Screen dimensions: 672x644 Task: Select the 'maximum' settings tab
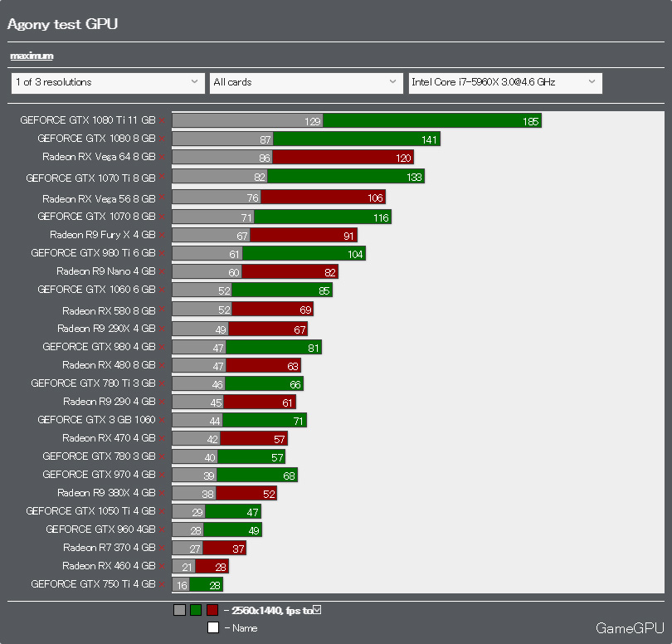pos(32,56)
